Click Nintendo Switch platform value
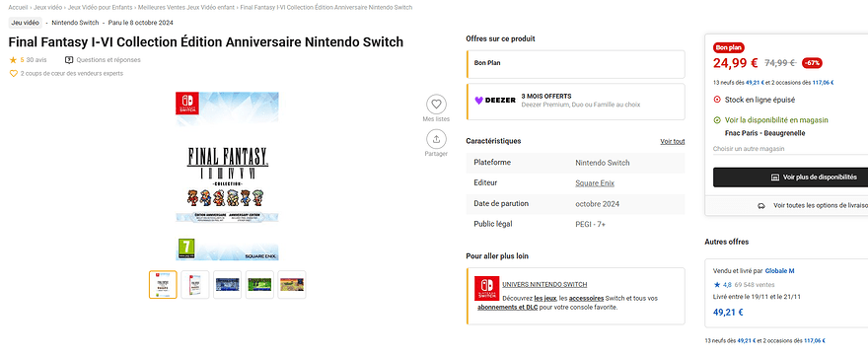Screen dimensions: 868x356 (603, 163)
